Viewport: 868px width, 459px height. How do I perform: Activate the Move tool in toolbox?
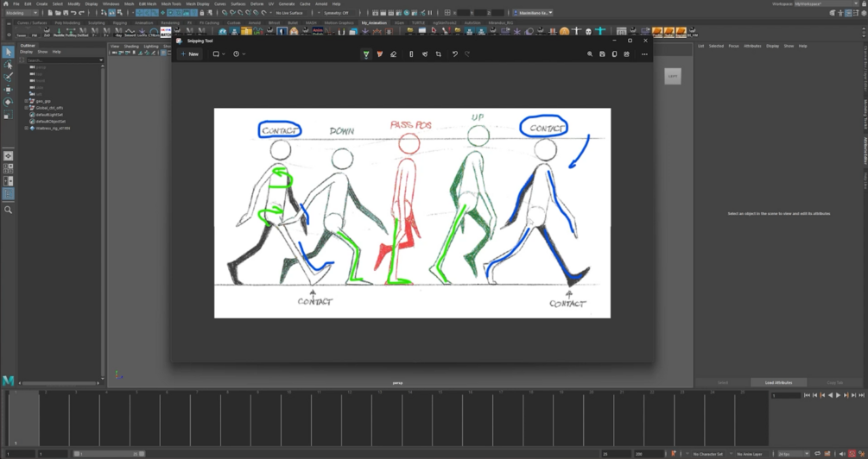tap(8, 90)
